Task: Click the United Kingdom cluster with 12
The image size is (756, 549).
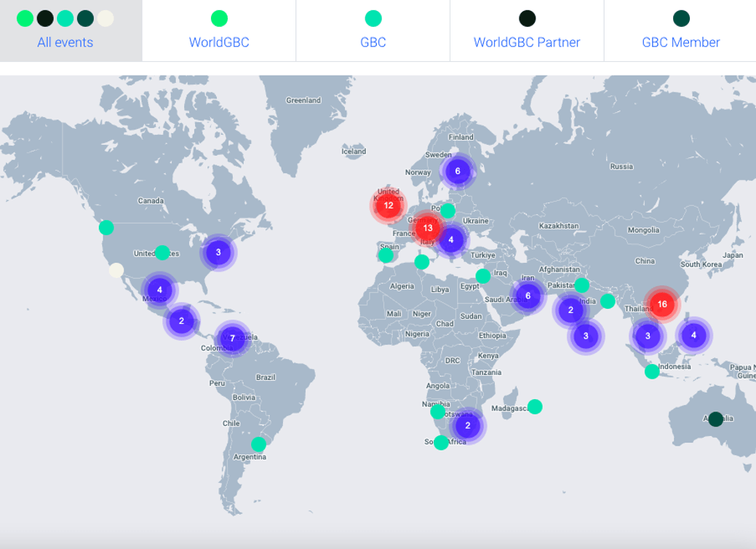Action: tap(388, 205)
